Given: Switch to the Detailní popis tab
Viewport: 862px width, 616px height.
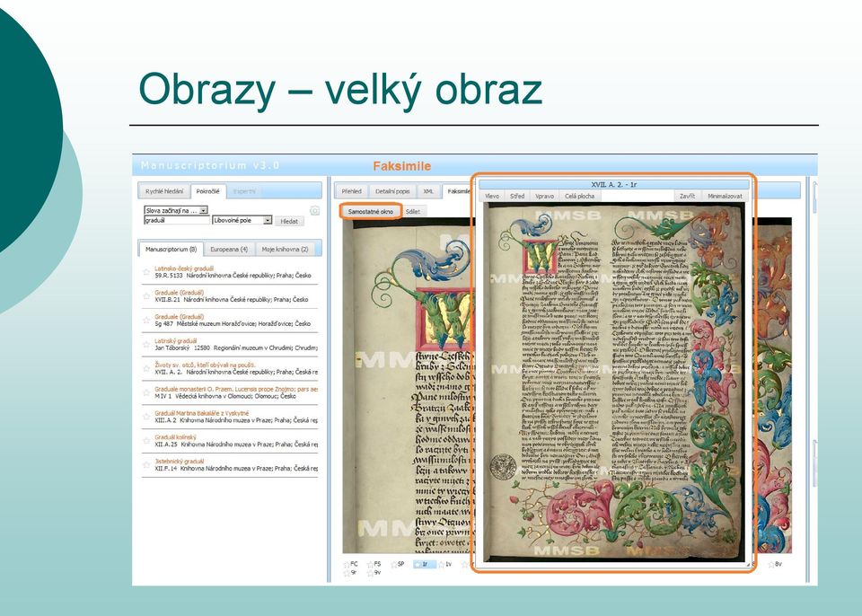Looking at the screenshot, I should point(392,191).
